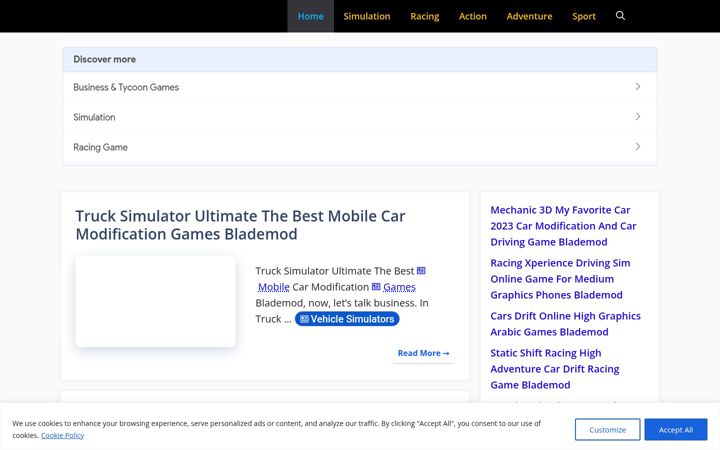This screenshot has height=450, width=720.
Task: Open the Mechanic 3D My Favorite Car link
Action: (x=563, y=226)
